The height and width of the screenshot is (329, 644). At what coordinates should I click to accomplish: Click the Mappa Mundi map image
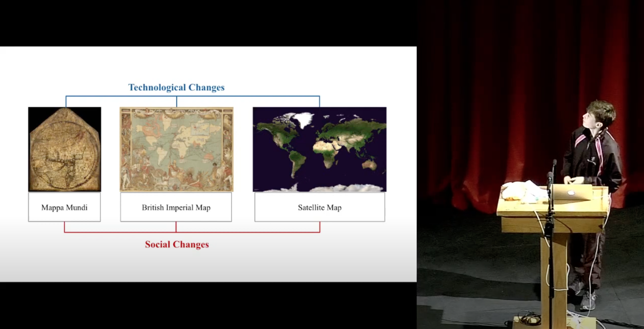[x=64, y=149]
